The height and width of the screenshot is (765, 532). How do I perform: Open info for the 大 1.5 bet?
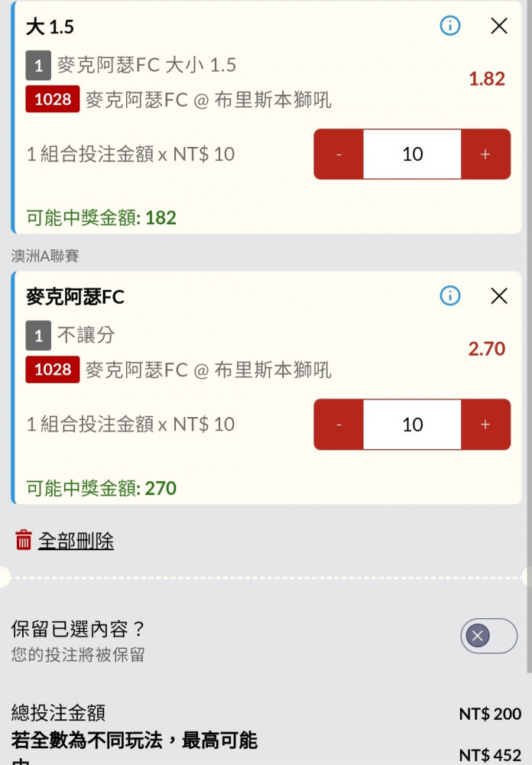pos(450,26)
